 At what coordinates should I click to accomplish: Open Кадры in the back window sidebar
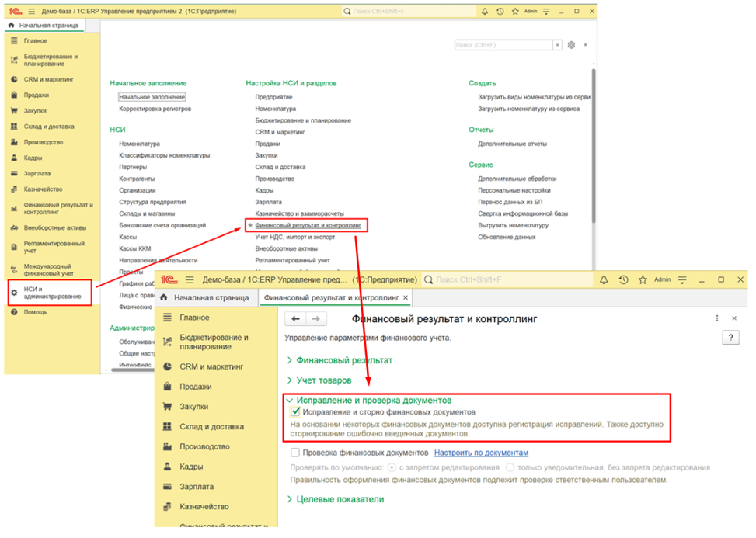33,158
